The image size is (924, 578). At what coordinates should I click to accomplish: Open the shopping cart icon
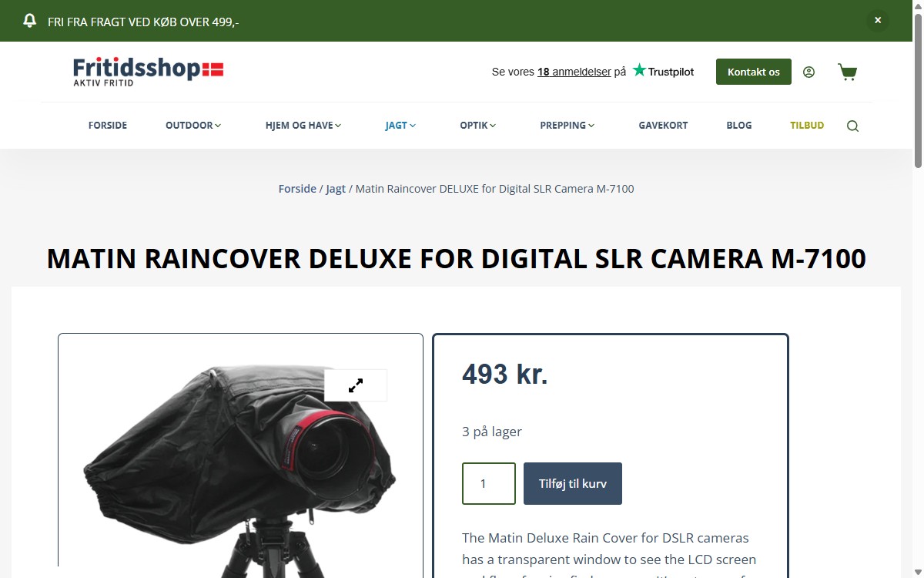point(847,72)
